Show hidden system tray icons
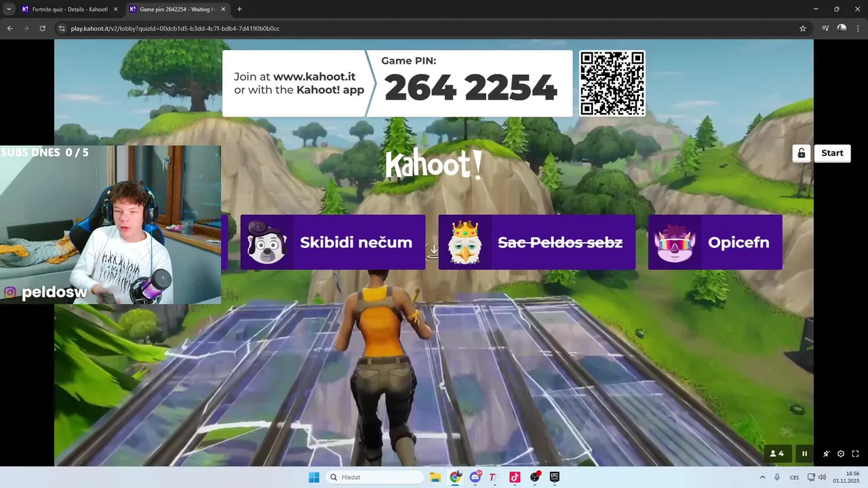The image size is (868, 488). [x=762, y=477]
